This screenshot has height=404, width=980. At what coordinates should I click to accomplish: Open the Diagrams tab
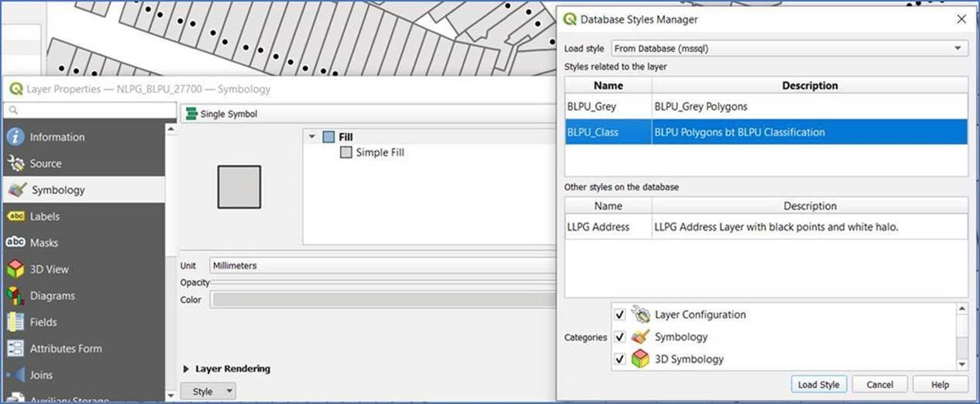coord(83,296)
